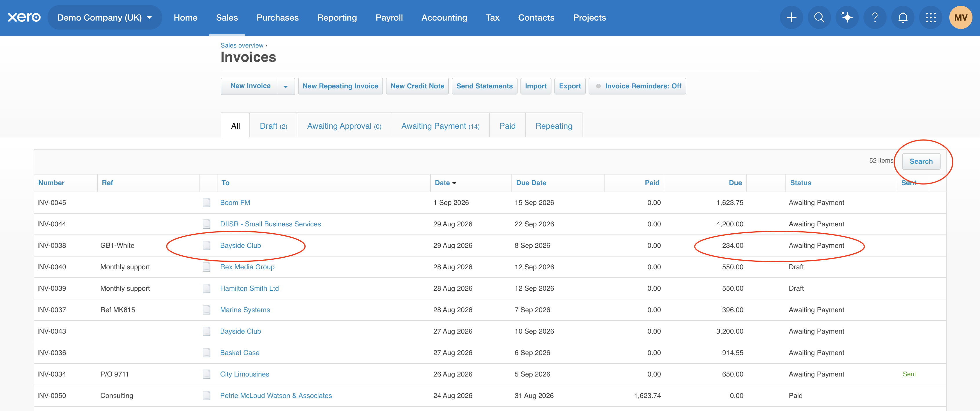Viewport: 980px width, 411px height.
Task: Open document icon for Marine Systems row
Action: (206, 310)
